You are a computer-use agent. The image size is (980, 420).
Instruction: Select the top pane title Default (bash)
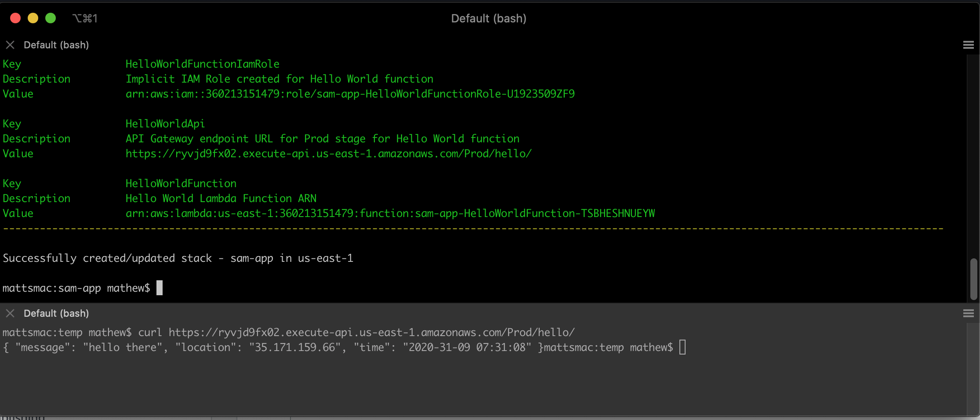(x=56, y=45)
